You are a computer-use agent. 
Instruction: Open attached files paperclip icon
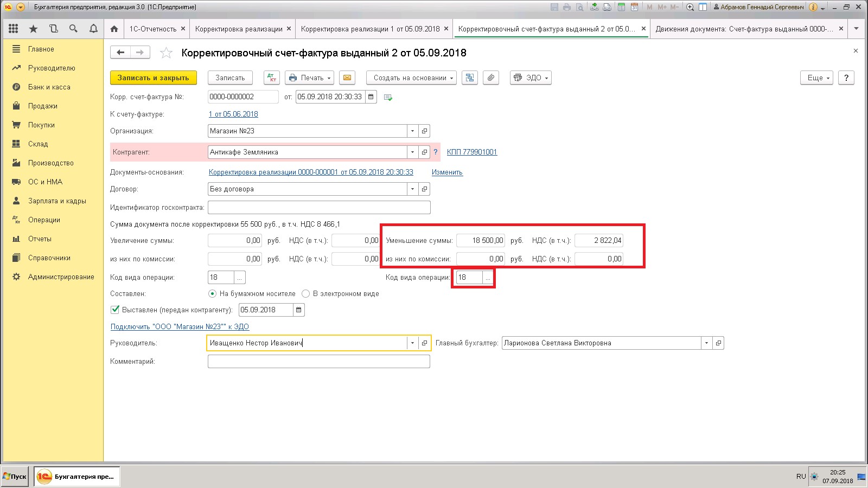click(491, 78)
